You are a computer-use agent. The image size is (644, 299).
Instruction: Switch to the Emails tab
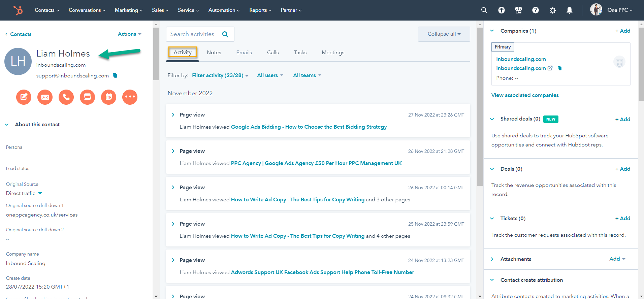coord(244,53)
